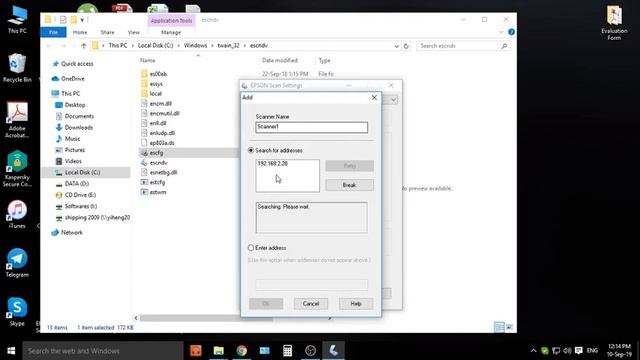Viewport: 640px width, 360px height.
Task: Open File Explorer from taskbar
Action: [x=219, y=351]
